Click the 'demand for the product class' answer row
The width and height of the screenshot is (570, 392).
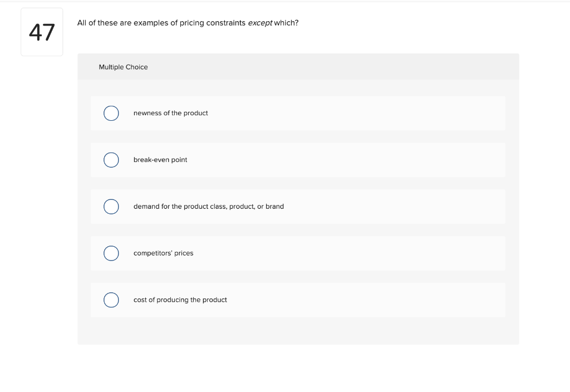[x=298, y=207]
